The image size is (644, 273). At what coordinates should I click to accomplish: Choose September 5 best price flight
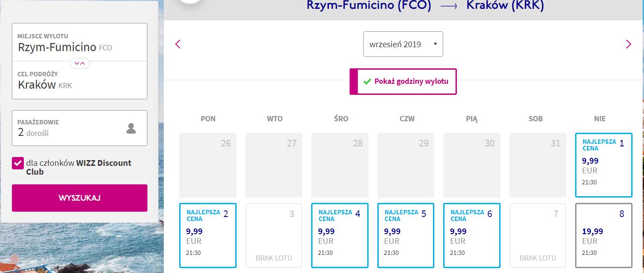click(406, 236)
